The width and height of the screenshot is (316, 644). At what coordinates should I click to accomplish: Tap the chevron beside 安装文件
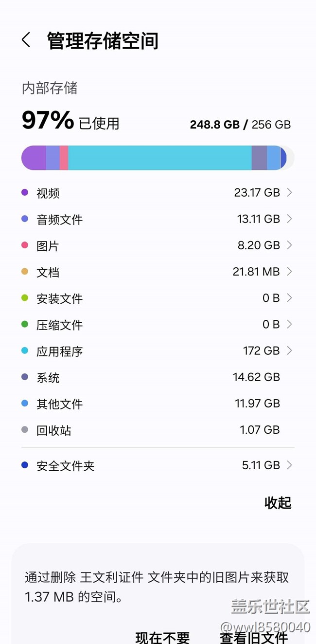289,298
